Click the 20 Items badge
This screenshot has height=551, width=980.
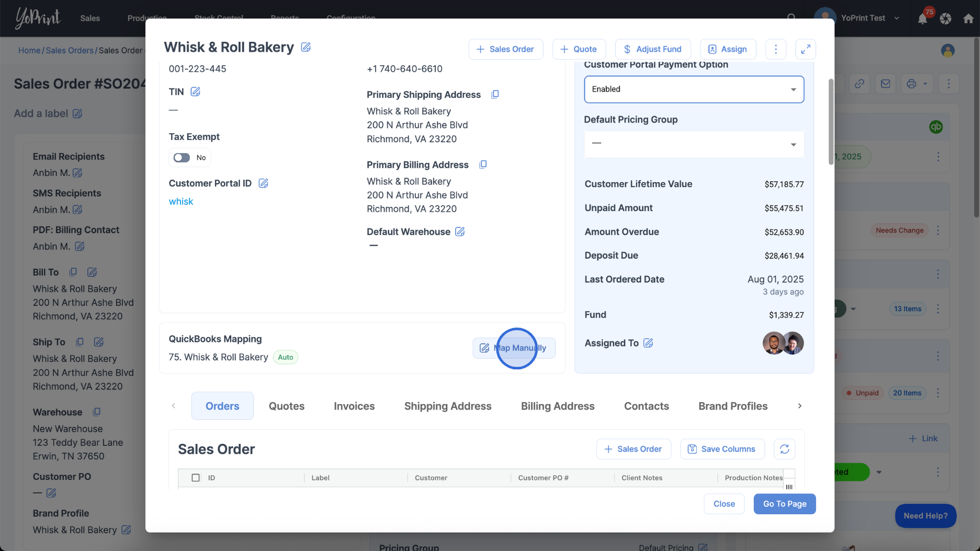point(907,393)
